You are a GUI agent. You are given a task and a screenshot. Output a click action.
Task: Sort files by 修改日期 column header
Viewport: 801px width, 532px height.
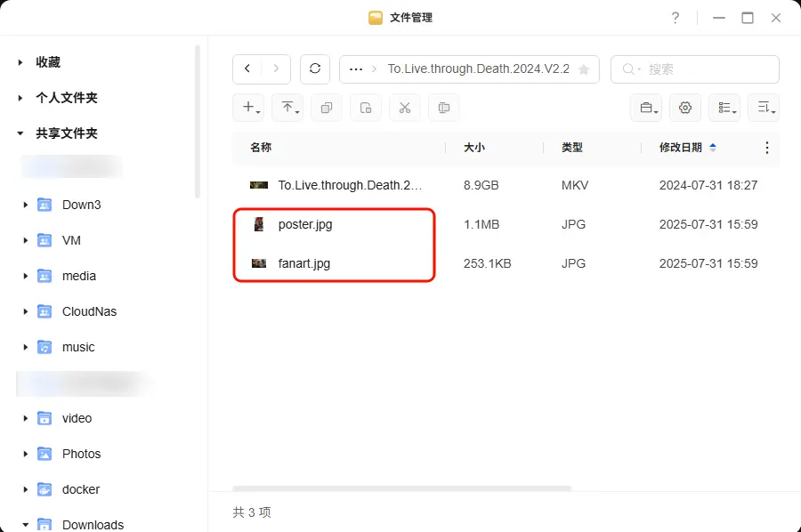[681, 148]
